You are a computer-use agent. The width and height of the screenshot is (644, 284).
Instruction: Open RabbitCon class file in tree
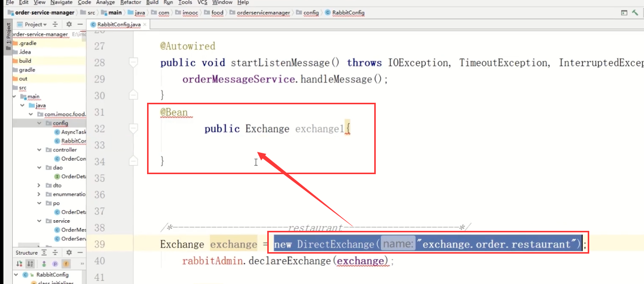click(70, 141)
